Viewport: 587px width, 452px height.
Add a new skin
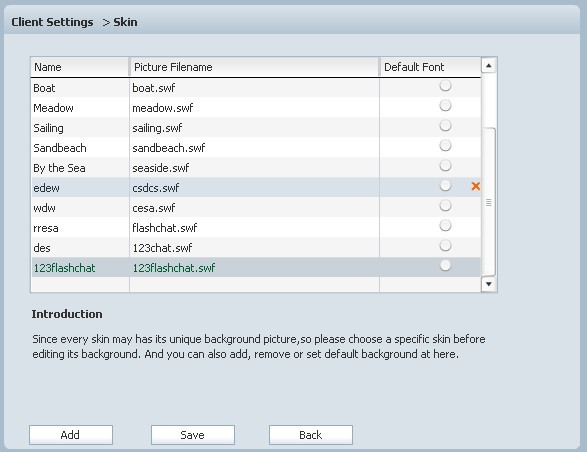click(71, 435)
